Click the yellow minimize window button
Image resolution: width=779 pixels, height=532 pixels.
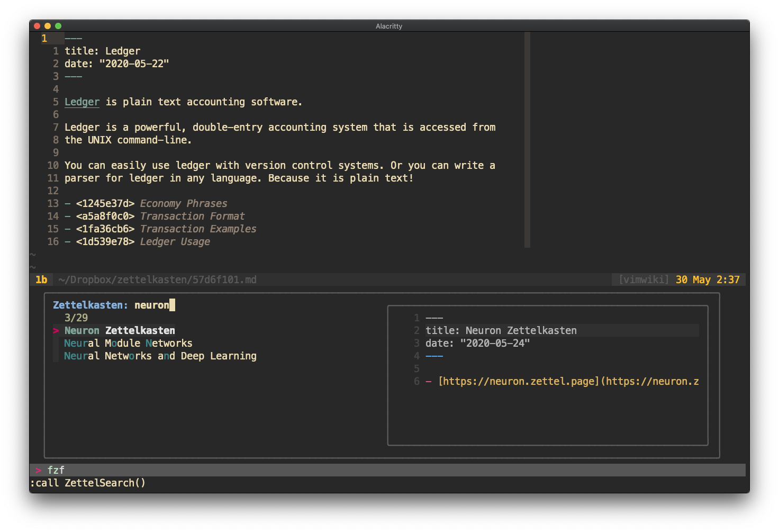click(x=48, y=26)
